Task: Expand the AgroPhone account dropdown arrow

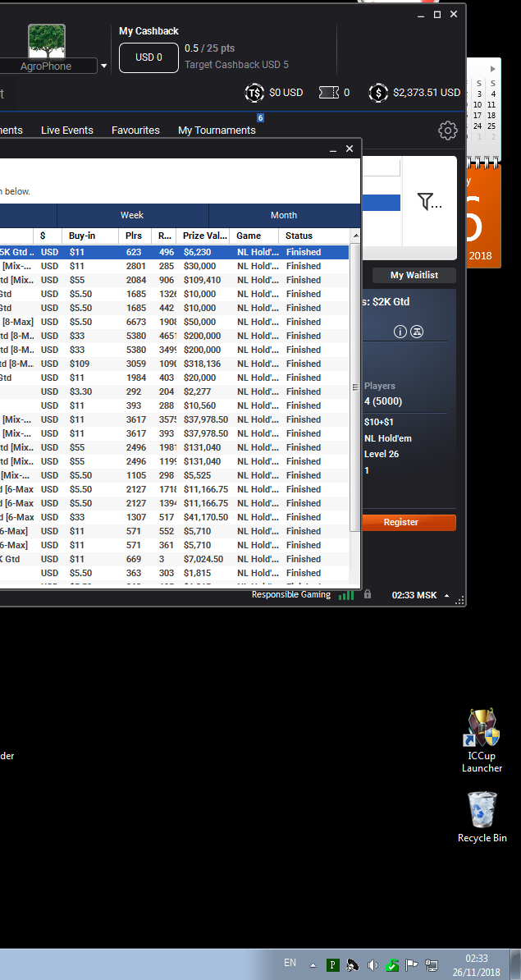Action: tap(103, 66)
